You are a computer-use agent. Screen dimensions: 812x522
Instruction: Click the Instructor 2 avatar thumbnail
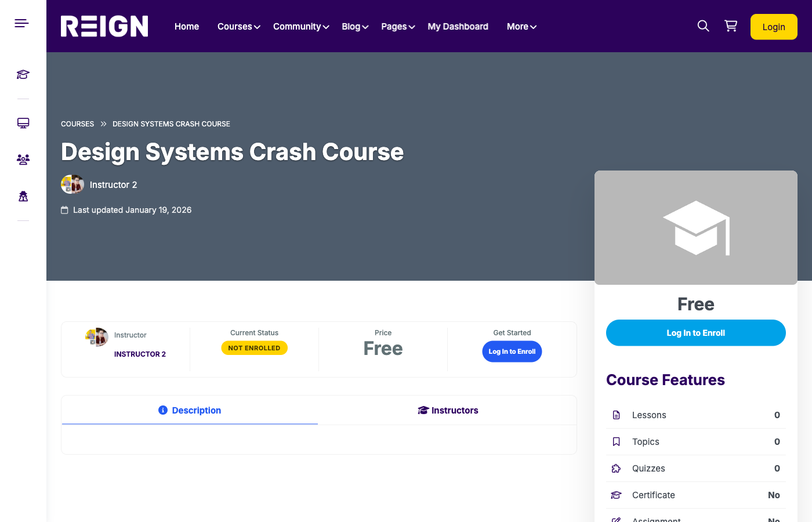point(72,184)
